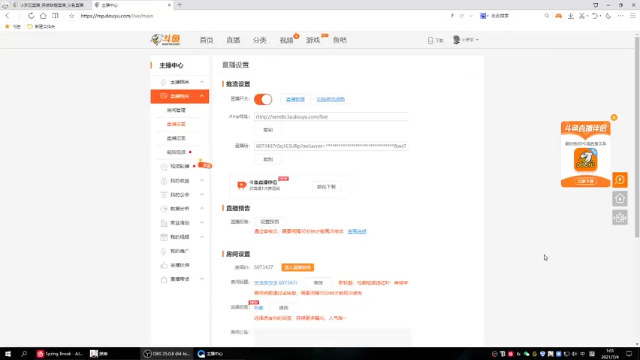Open browser downloads icon
This screenshot has width=640, height=360.
coord(571,16)
